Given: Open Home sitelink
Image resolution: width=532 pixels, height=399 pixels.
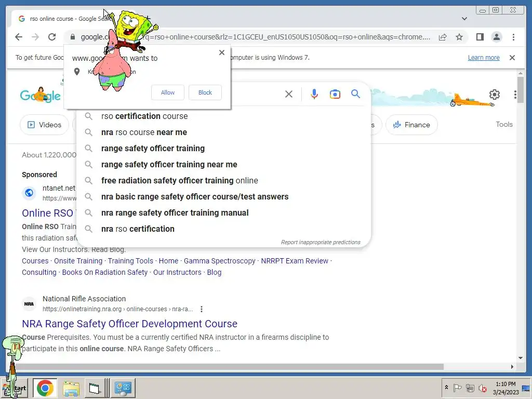Looking at the screenshot, I should click(x=168, y=261).
